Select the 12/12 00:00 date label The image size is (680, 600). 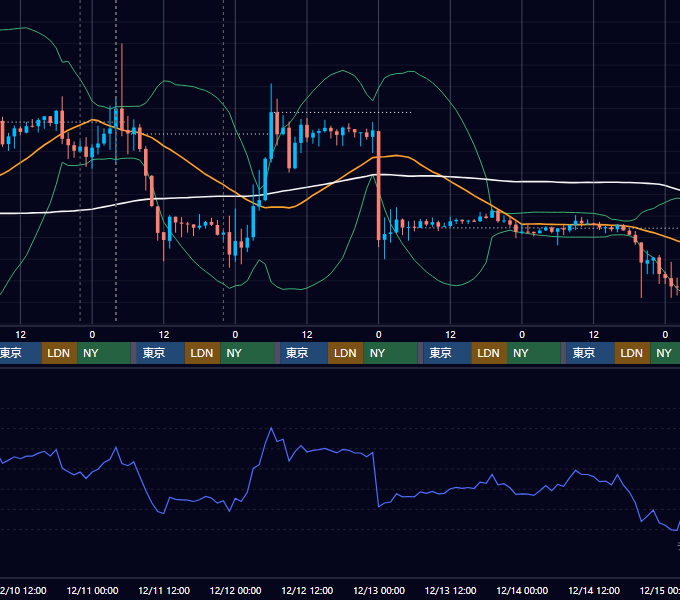(x=235, y=590)
